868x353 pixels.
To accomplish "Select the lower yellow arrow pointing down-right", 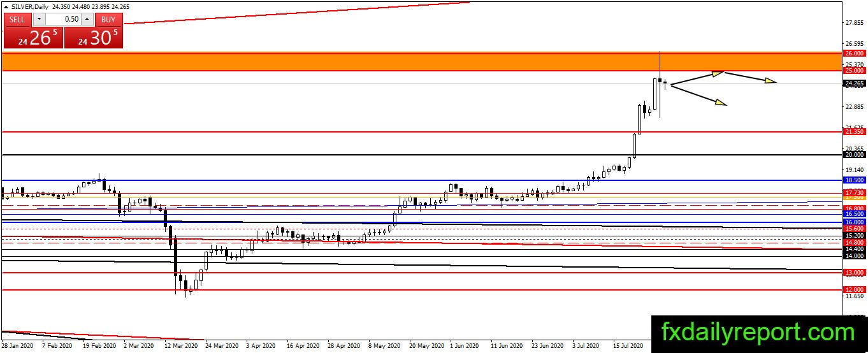I will click(698, 94).
